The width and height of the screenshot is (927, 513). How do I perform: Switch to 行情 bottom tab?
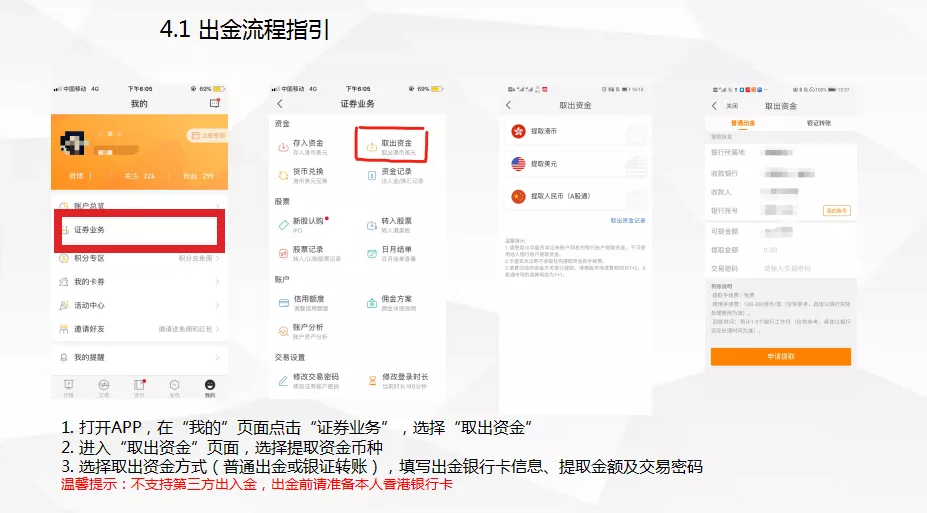[x=69, y=388]
